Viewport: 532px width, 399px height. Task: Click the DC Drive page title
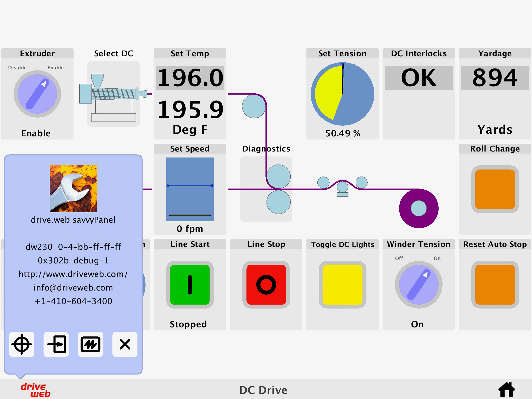pos(263,390)
